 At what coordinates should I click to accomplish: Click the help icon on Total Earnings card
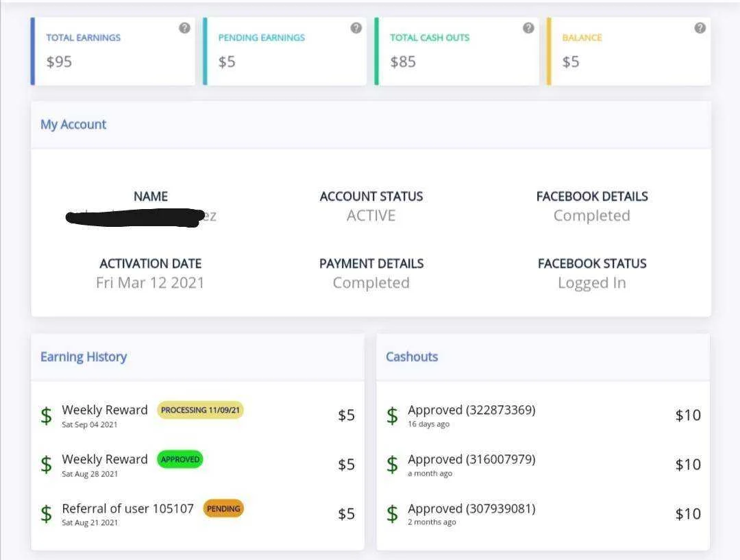(x=184, y=28)
